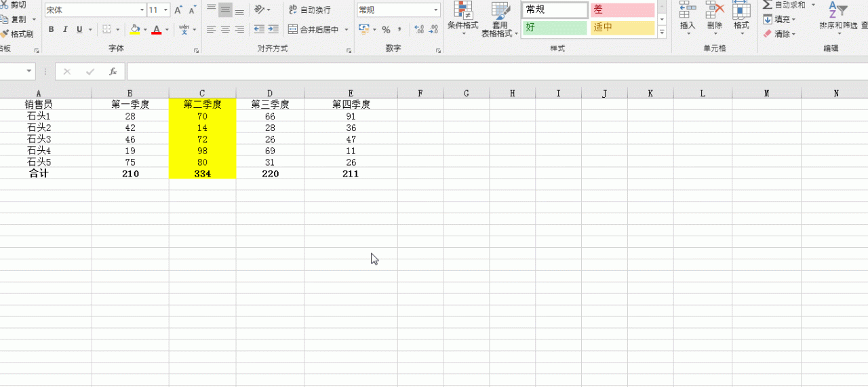This screenshot has height=387, width=868.
Task: Align text left
Action: pos(211,29)
